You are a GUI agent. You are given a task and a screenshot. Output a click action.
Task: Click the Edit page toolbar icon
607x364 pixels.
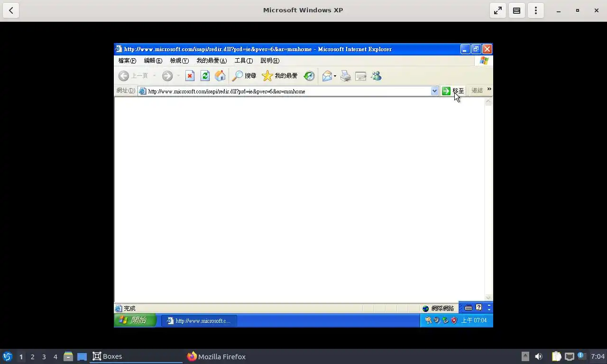[x=361, y=76]
